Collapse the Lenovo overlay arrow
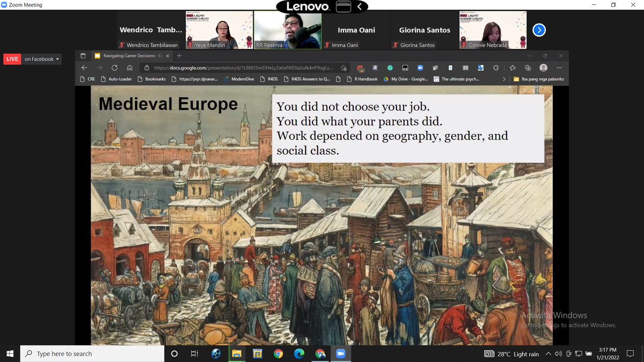The width and height of the screenshot is (644, 362). coord(360,6)
